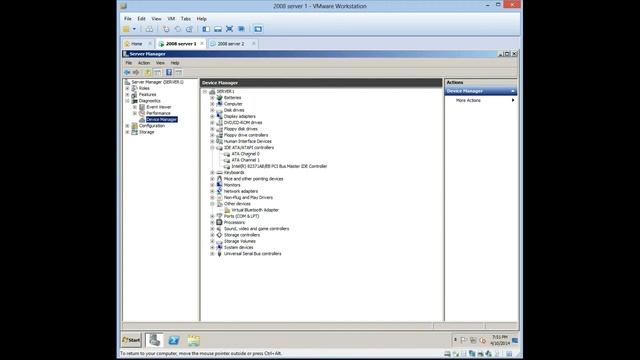The height and width of the screenshot is (360, 640).
Task: Click the Help icon in Server Manager toolbar
Action: tap(169, 72)
